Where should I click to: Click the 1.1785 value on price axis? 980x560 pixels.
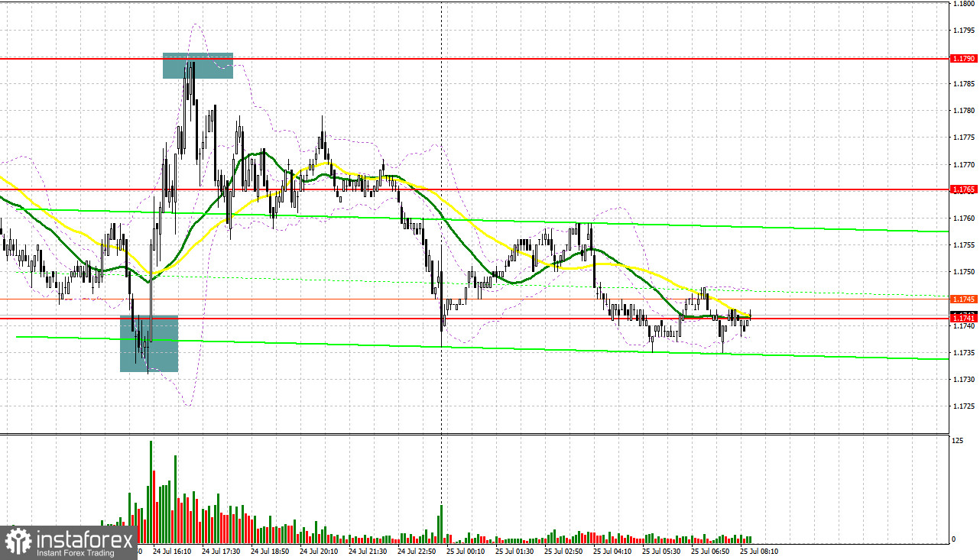(963, 84)
